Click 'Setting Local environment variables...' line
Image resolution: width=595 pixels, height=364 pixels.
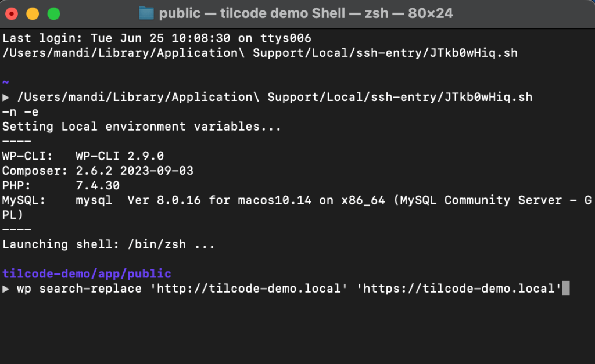[142, 127]
